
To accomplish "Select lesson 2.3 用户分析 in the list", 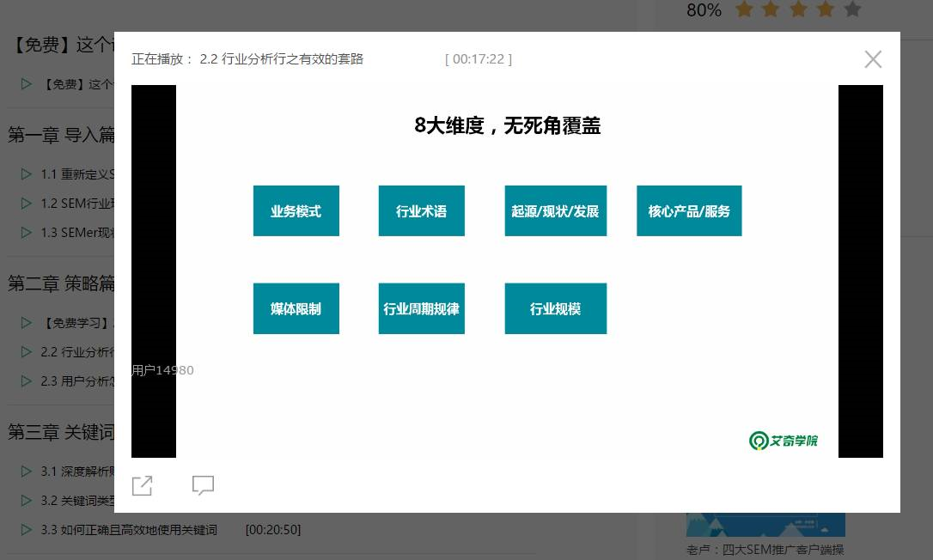I will pos(77,381).
